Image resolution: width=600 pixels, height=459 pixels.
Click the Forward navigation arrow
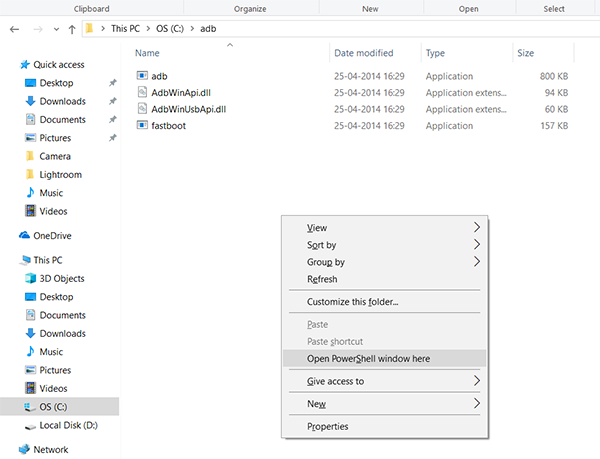coord(38,29)
